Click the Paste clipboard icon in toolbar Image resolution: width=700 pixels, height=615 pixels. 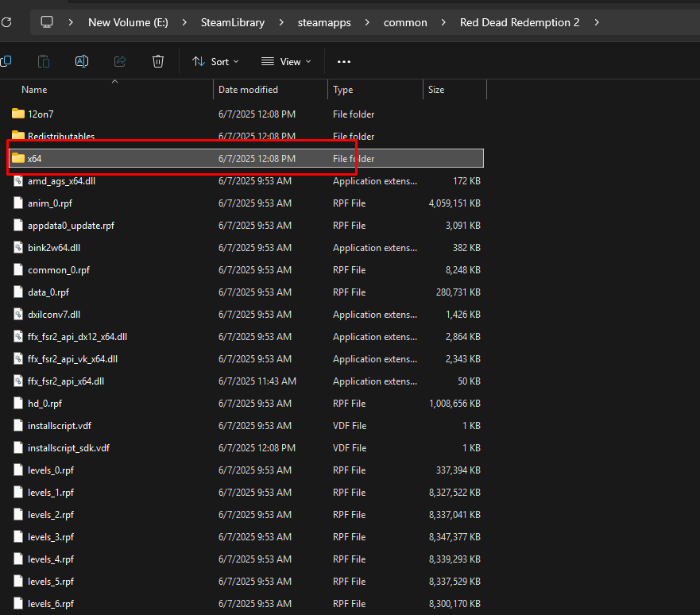tap(44, 61)
